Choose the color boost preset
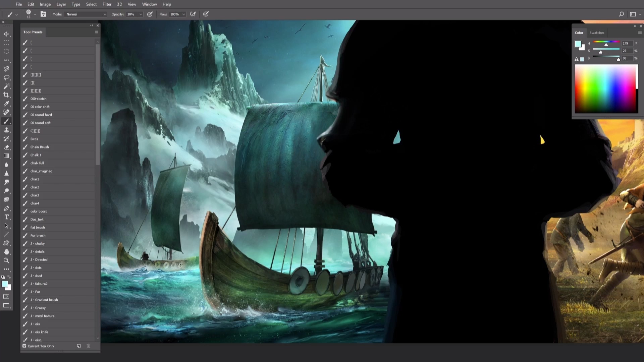 58,211
